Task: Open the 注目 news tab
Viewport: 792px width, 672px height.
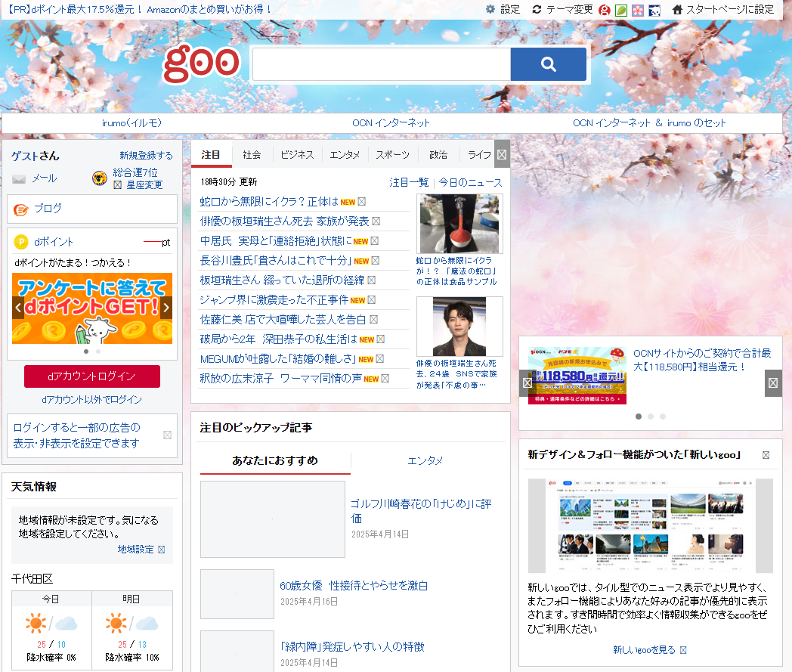Action: pos(211,155)
